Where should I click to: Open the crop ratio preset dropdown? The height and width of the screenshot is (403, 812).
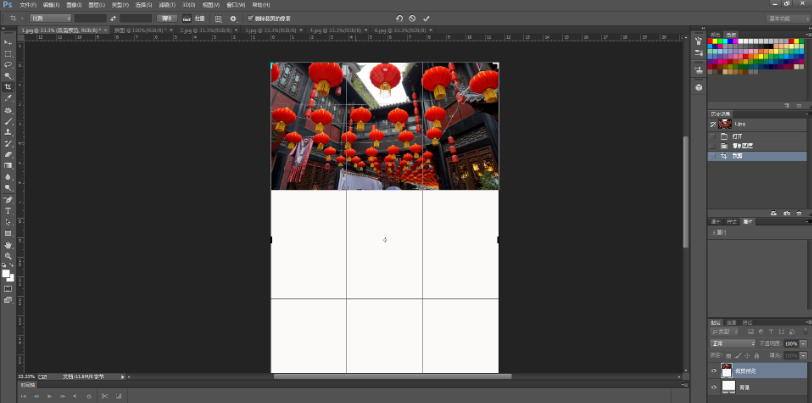click(x=49, y=18)
